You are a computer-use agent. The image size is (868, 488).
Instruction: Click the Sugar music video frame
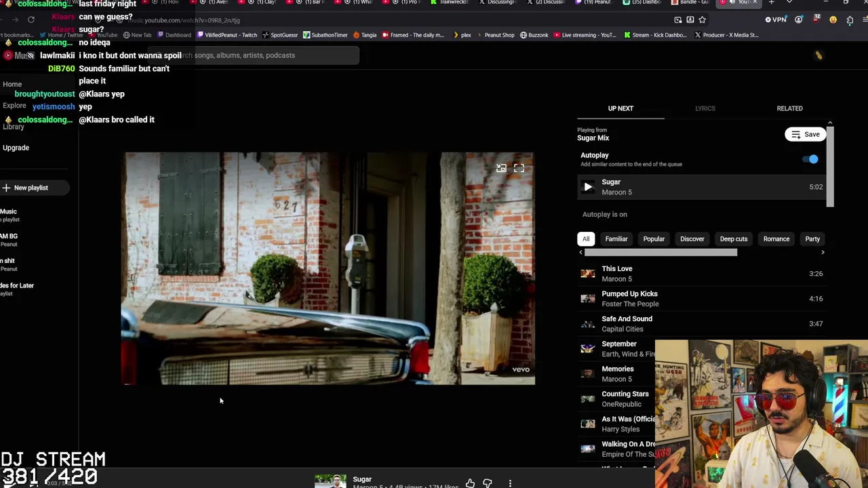pyautogui.click(x=328, y=268)
